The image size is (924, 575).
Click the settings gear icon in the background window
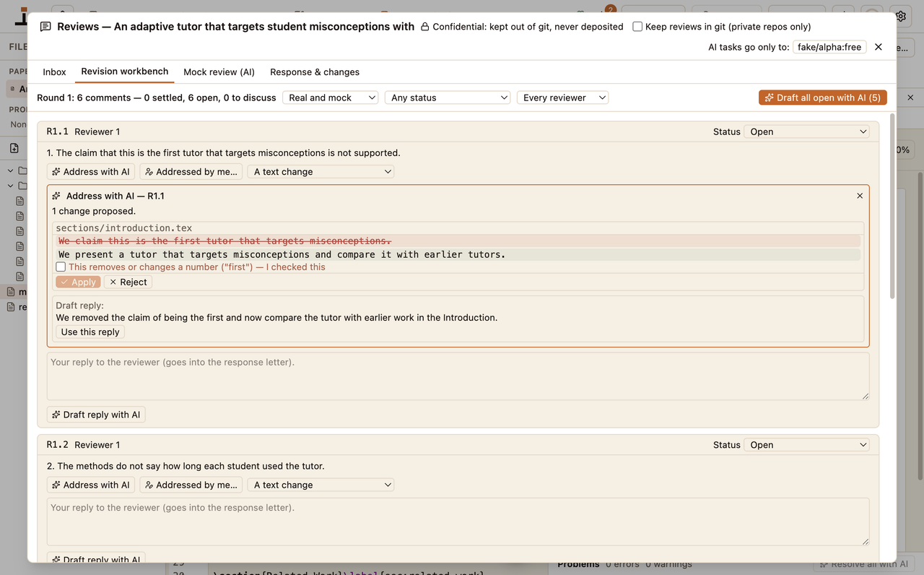point(901,16)
